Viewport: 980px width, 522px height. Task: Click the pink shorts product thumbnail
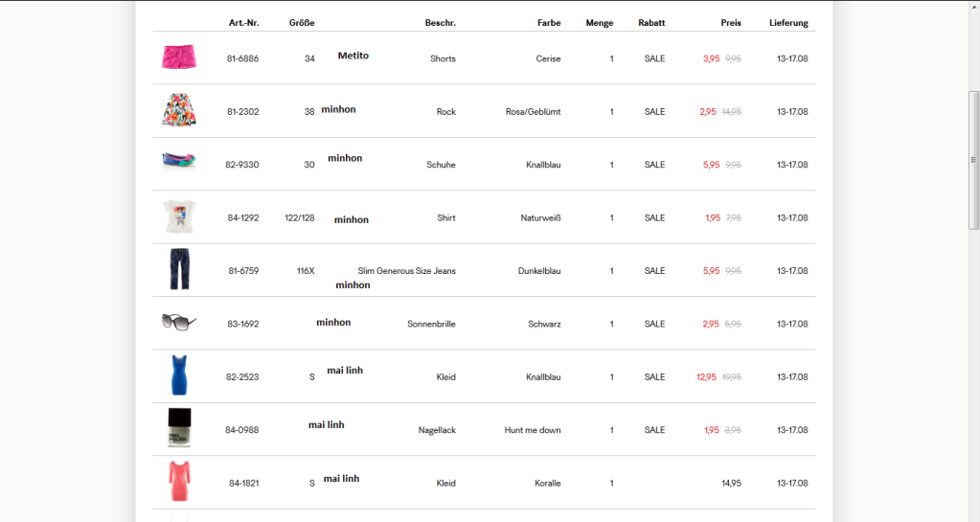click(x=179, y=57)
